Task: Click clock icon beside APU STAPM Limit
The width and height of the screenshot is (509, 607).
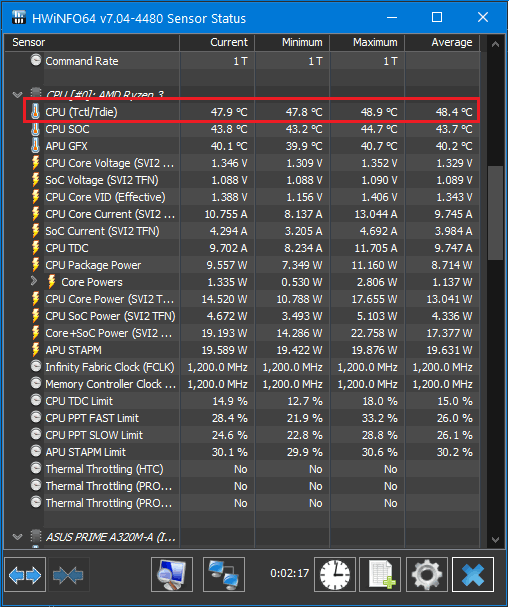Action: click(36, 451)
